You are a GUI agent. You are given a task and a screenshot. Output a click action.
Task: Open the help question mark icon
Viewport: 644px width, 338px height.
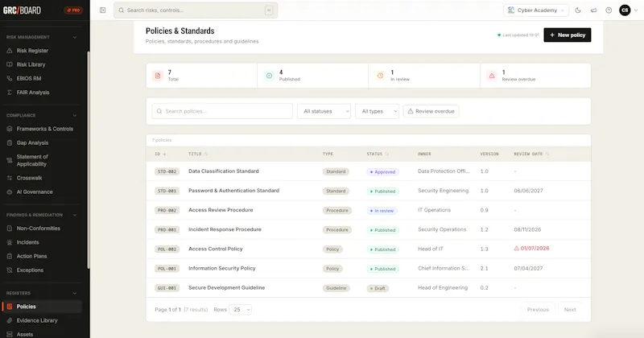(x=609, y=10)
